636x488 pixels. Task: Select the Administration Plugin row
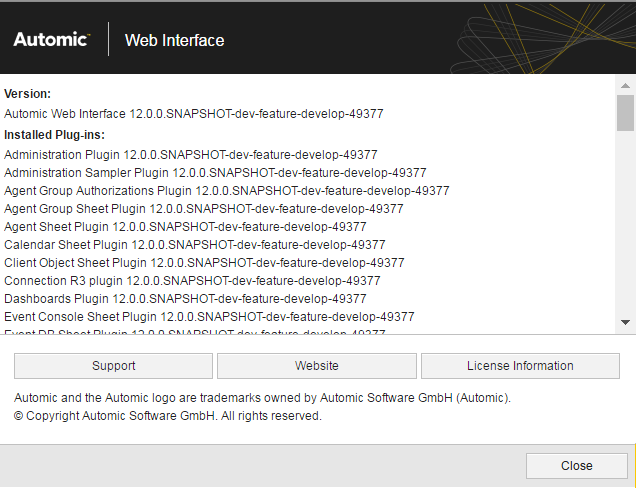191,155
